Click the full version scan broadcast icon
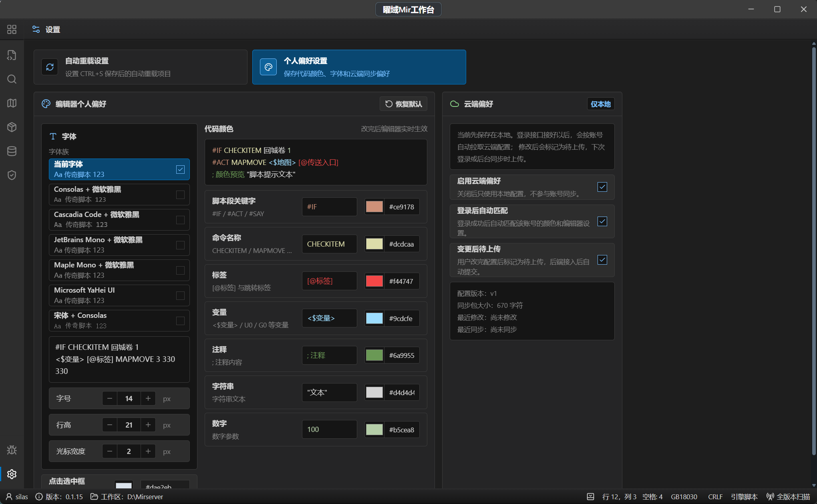This screenshot has height=504, width=817. [x=770, y=497]
